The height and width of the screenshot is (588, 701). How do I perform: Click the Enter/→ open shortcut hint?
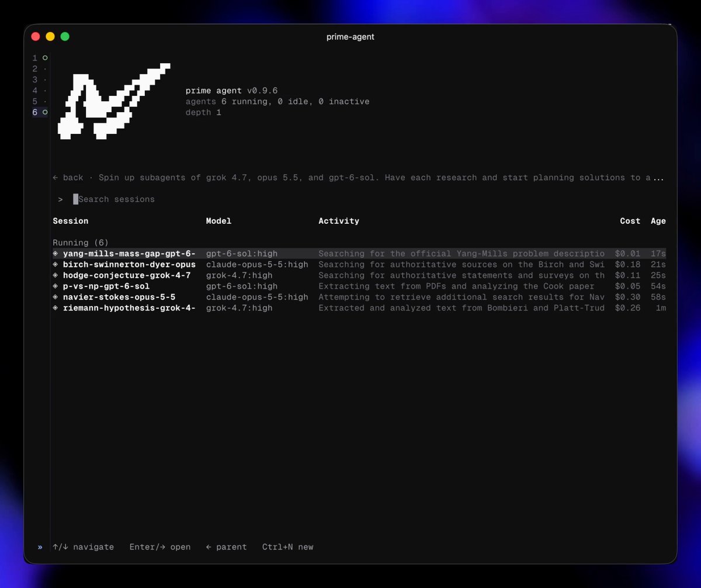[160, 547]
